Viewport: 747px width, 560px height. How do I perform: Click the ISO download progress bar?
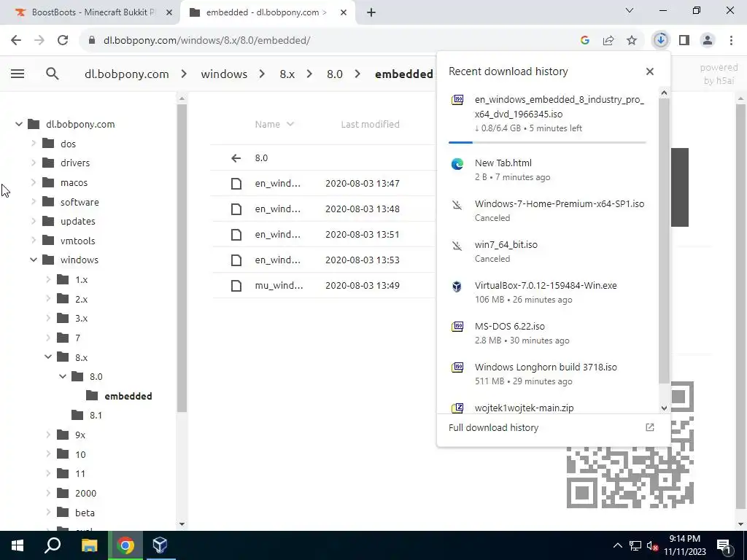point(547,142)
